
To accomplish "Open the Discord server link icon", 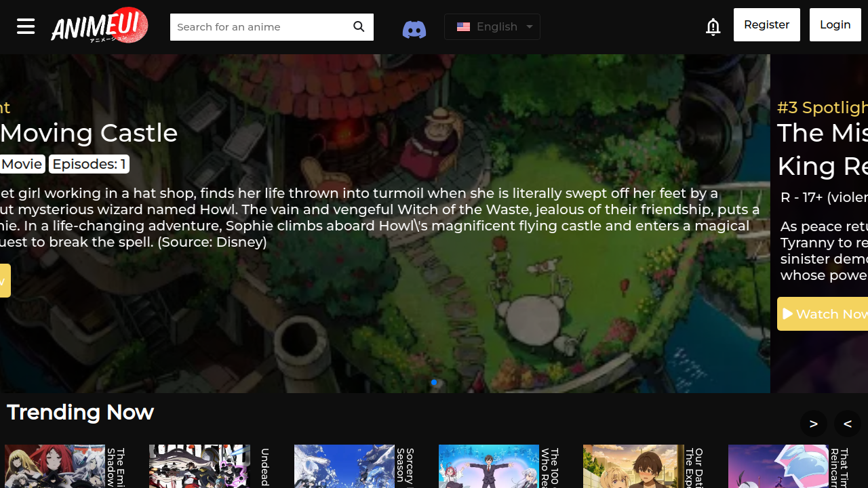I will pos(414,29).
